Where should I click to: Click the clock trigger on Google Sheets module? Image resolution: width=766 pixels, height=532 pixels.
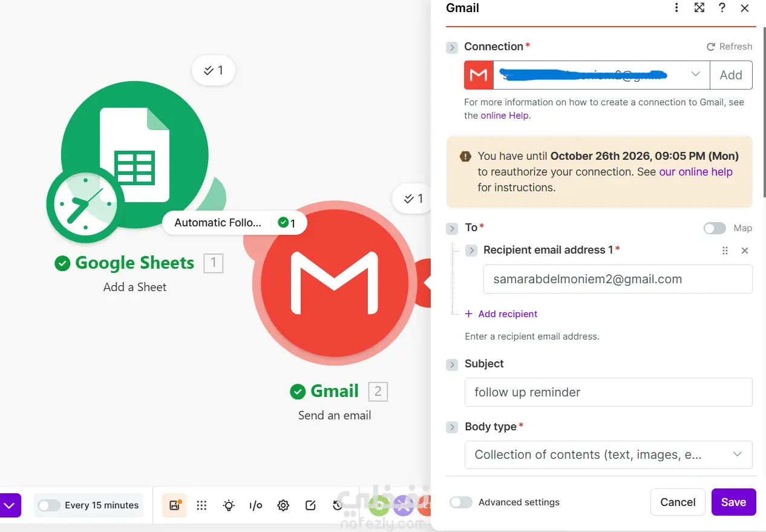(85, 205)
